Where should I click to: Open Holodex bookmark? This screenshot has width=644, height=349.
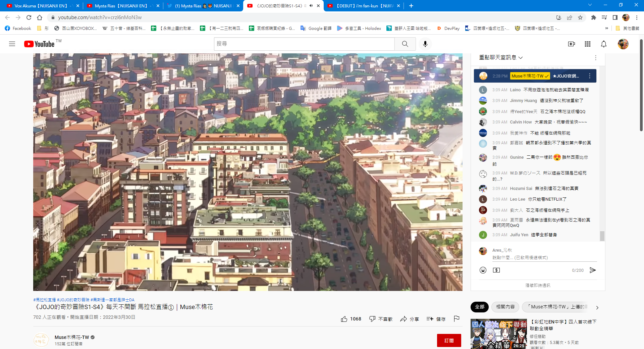(x=359, y=29)
